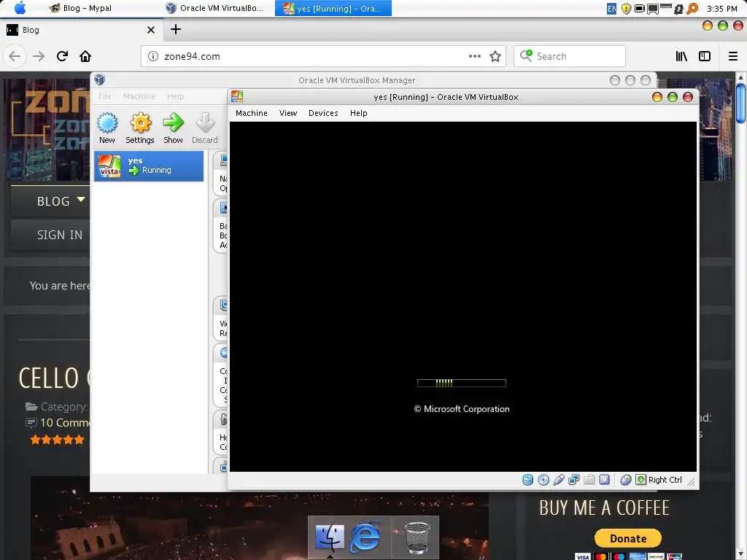Screen dimensions: 747x560
Task: Reload the zone94.com page
Action: click(x=62, y=56)
